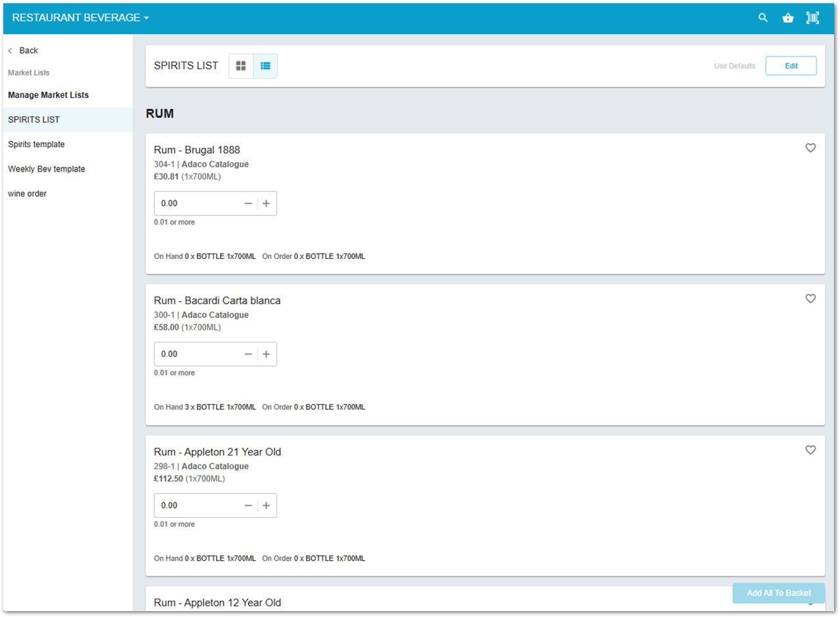Switch to grid view for the spirits list

[x=241, y=66]
